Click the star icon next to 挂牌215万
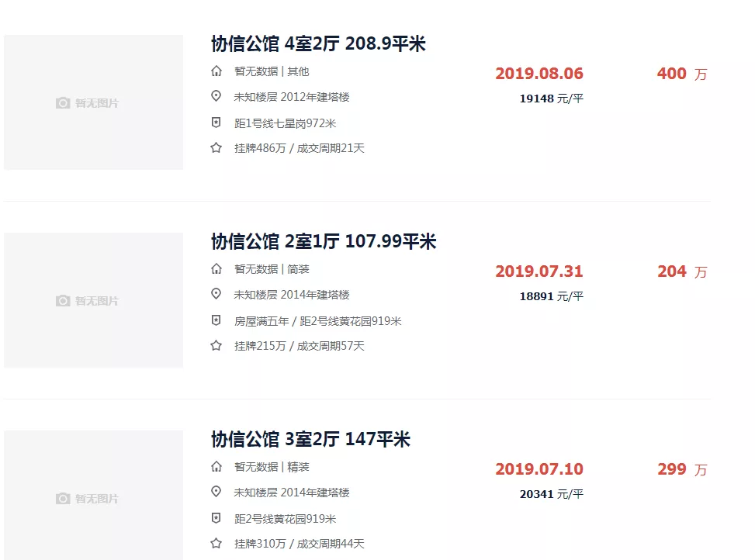 coord(216,346)
